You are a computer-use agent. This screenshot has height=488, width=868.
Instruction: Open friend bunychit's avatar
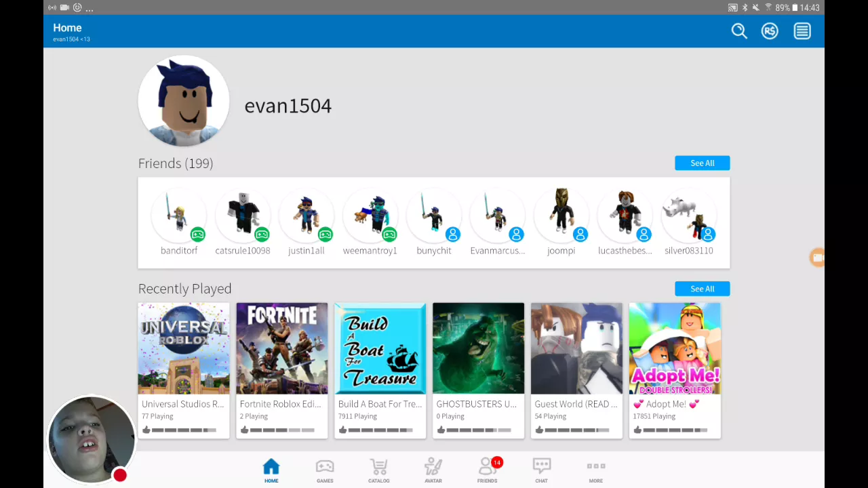[x=434, y=215]
